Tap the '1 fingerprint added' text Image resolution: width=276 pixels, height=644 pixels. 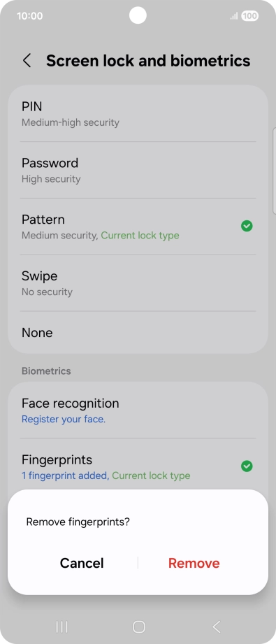click(65, 475)
